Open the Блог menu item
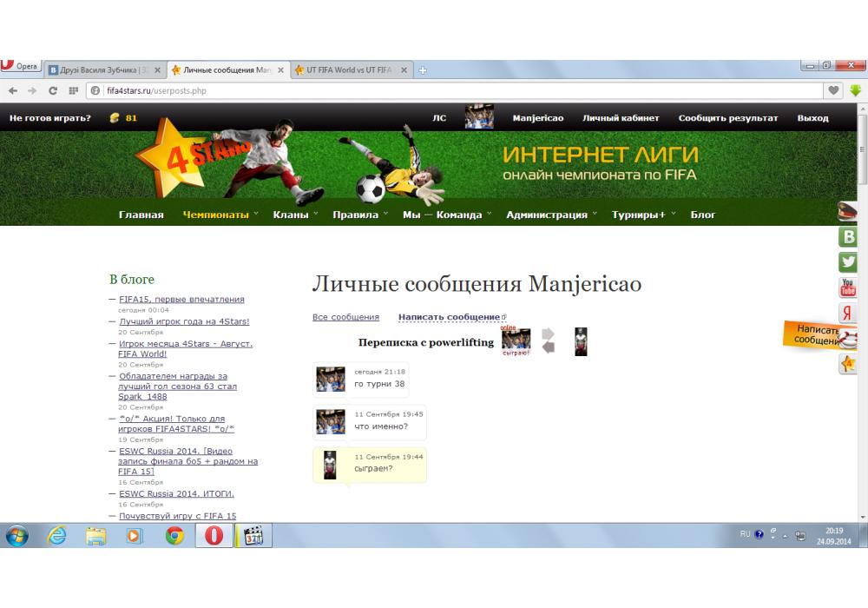This screenshot has height=608, width=868. [703, 215]
